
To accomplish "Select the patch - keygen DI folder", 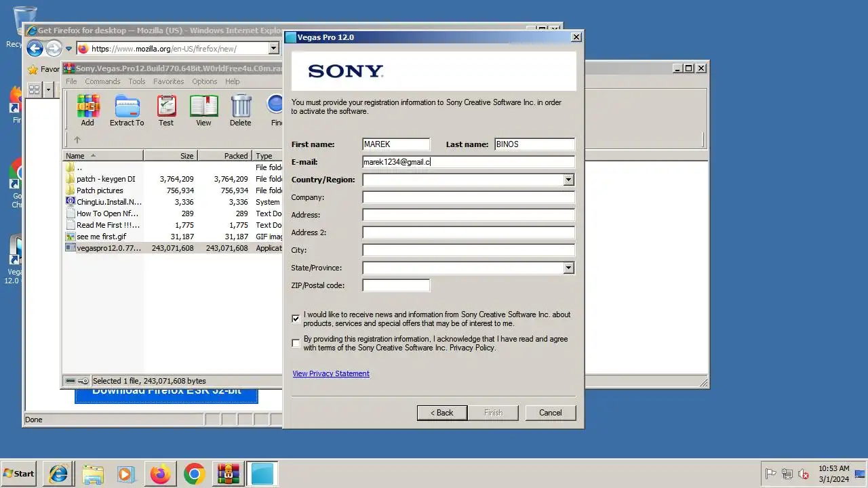I will (x=105, y=179).
